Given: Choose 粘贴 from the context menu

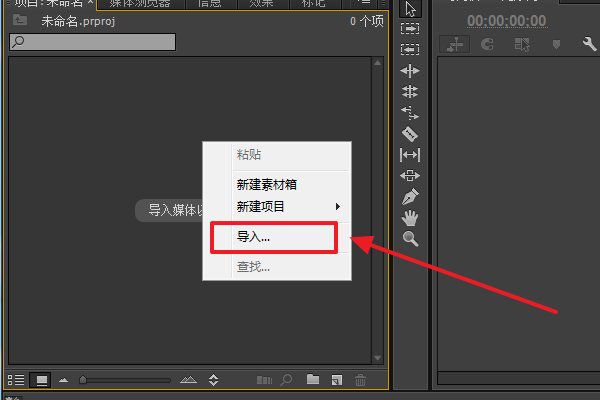Looking at the screenshot, I should coord(249,155).
